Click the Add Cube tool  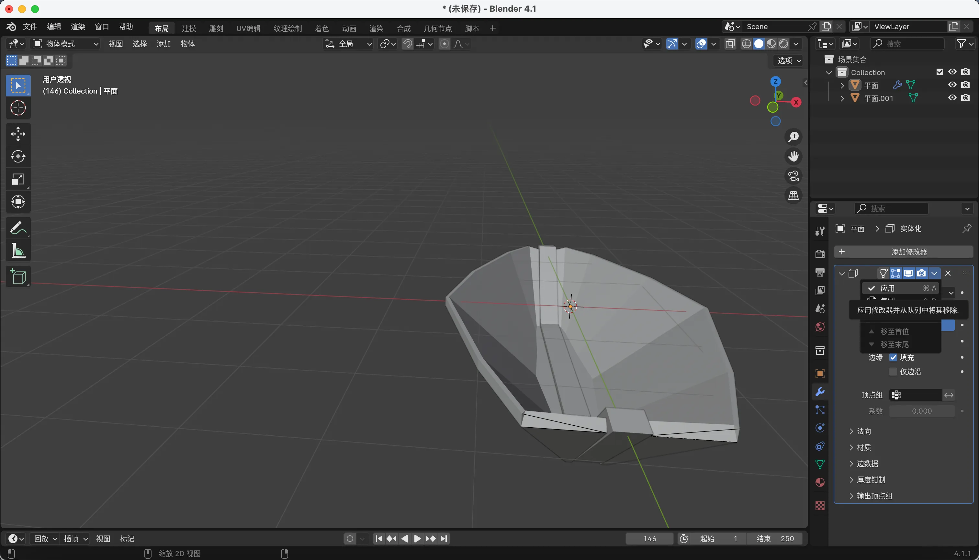pos(18,276)
